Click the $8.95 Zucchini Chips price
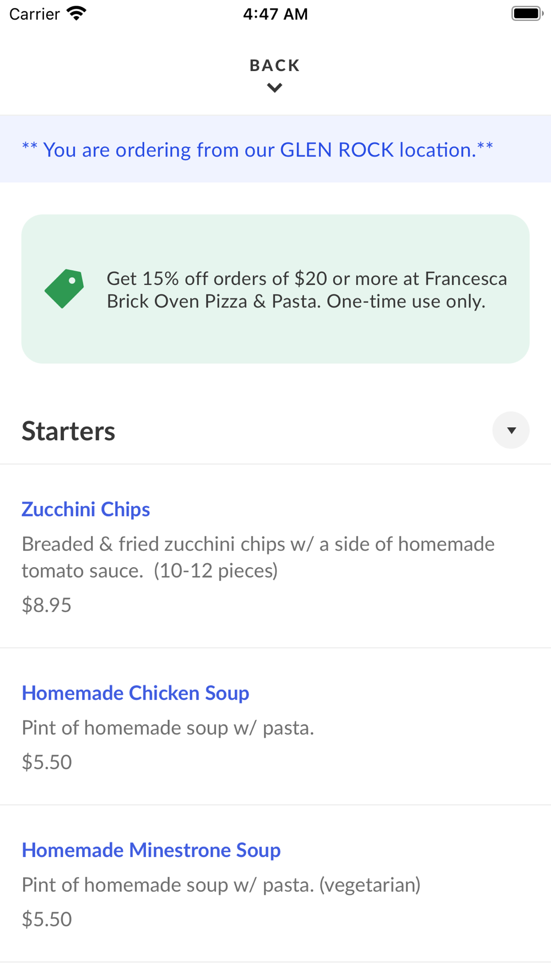 pos(47,605)
